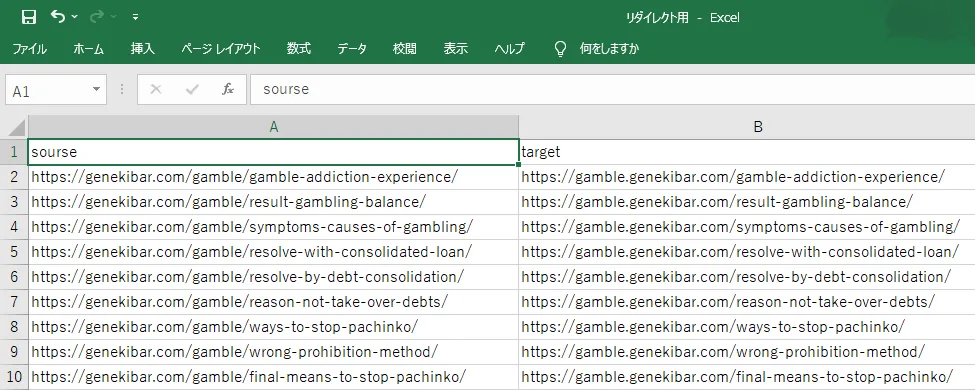Select target cell gamble.genekibar.com/reason-not-take-over-debts/
Image resolution: width=975 pixels, height=390 pixels.
(747, 302)
